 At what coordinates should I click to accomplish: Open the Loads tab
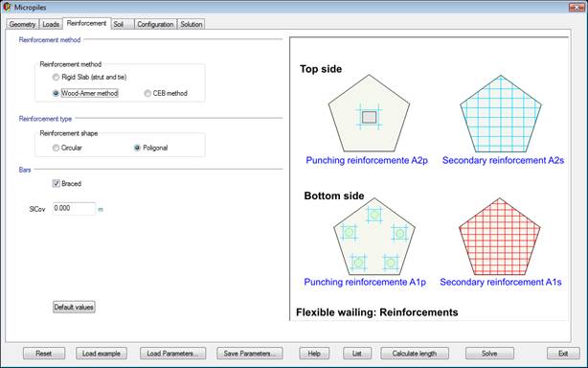click(51, 24)
